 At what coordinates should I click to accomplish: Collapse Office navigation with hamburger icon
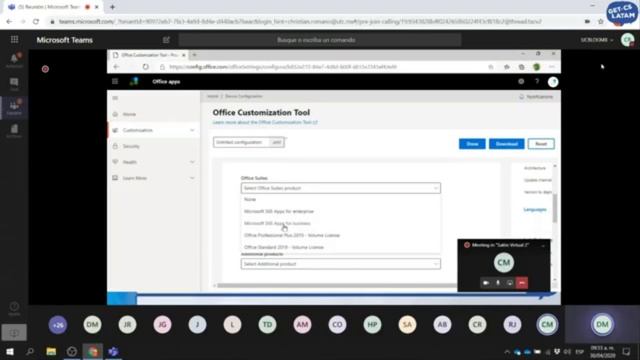tap(115, 98)
